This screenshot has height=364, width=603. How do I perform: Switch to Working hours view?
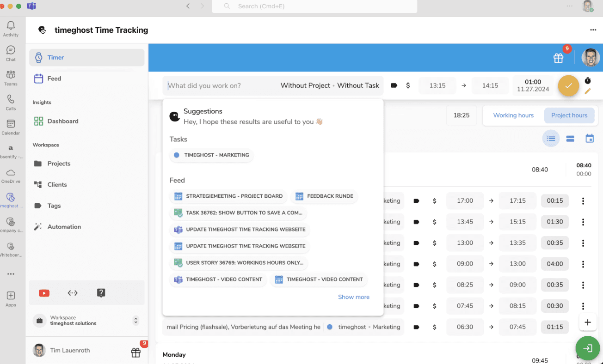pyautogui.click(x=513, y=115)
